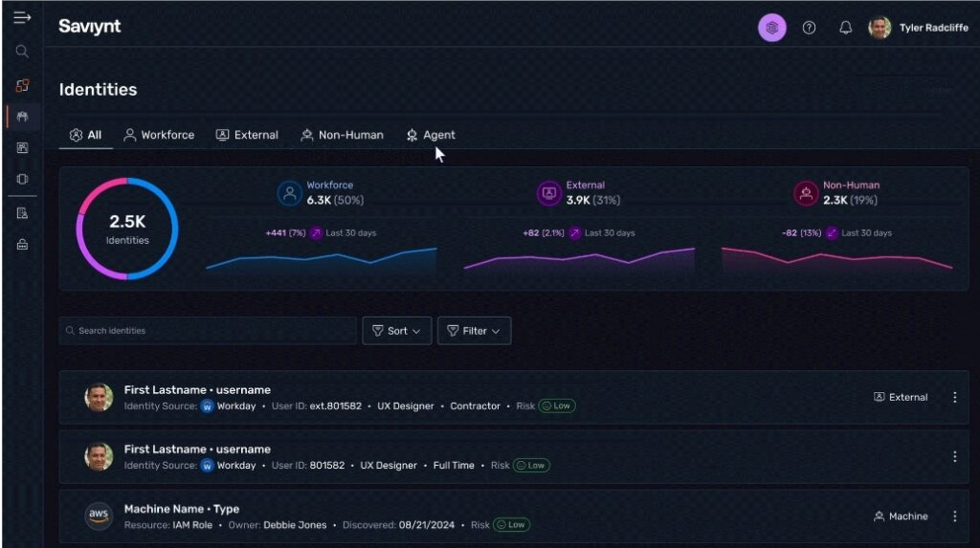Open the Sort dropdown
The height and width of the screenshot is (548, 980).
coord(397,331)
